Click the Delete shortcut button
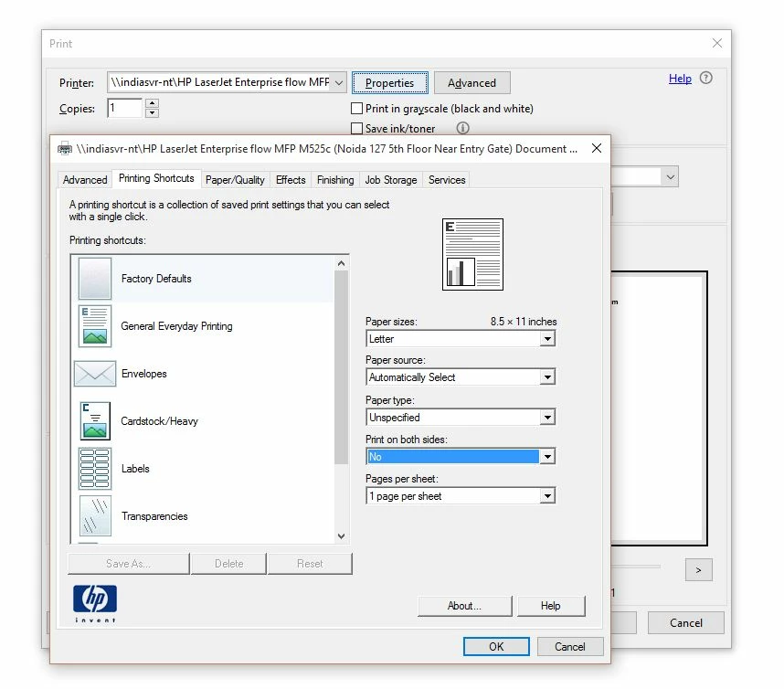 coord(229,564)
